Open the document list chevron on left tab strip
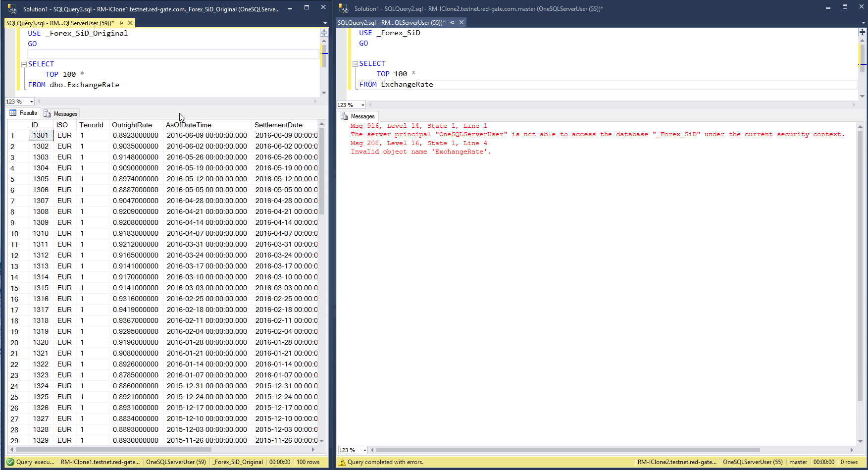 [x=325, y=23]
